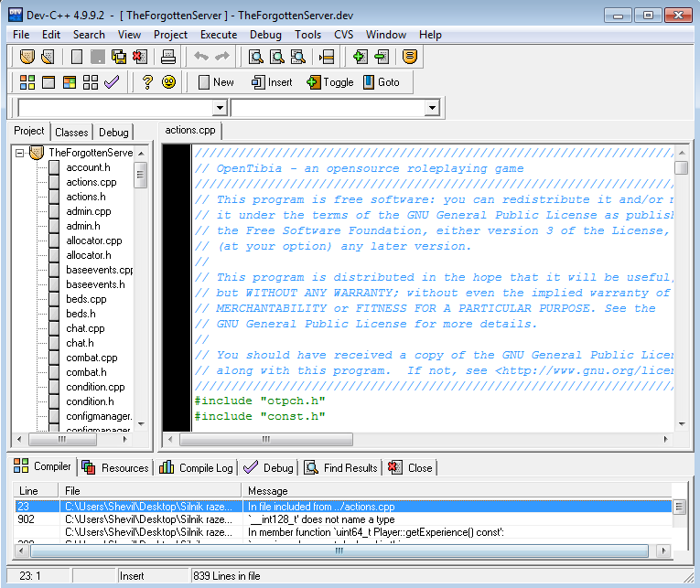Click the orange Project Options shield icon
The width and height of the screenshot is (700, 588).
pyautogui.click(x=410, y=57)
